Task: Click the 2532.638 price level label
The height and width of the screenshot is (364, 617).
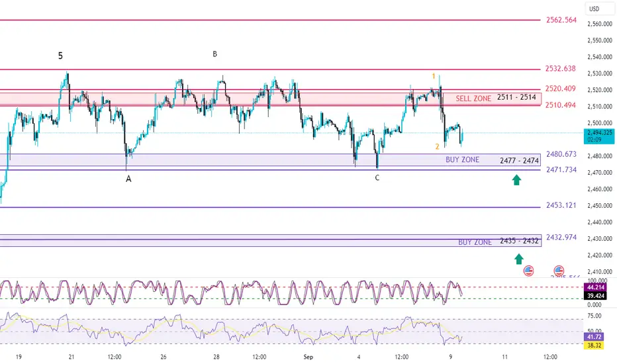Action: 560,68
